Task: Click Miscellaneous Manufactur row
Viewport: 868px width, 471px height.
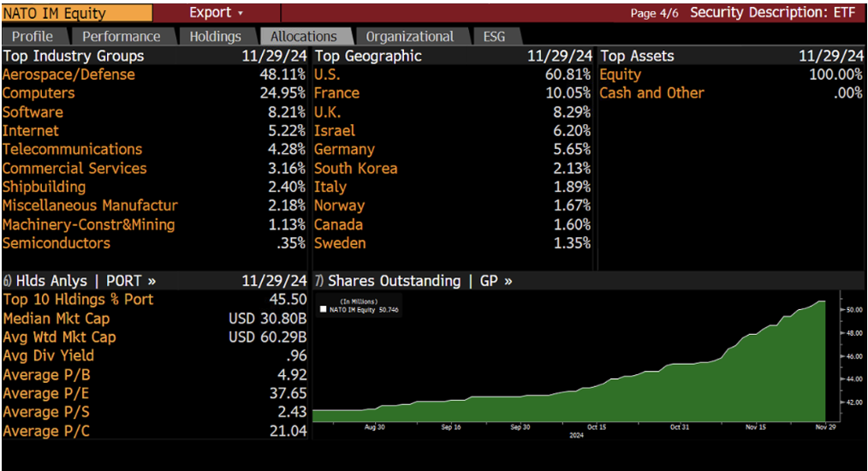Action: 154,206
